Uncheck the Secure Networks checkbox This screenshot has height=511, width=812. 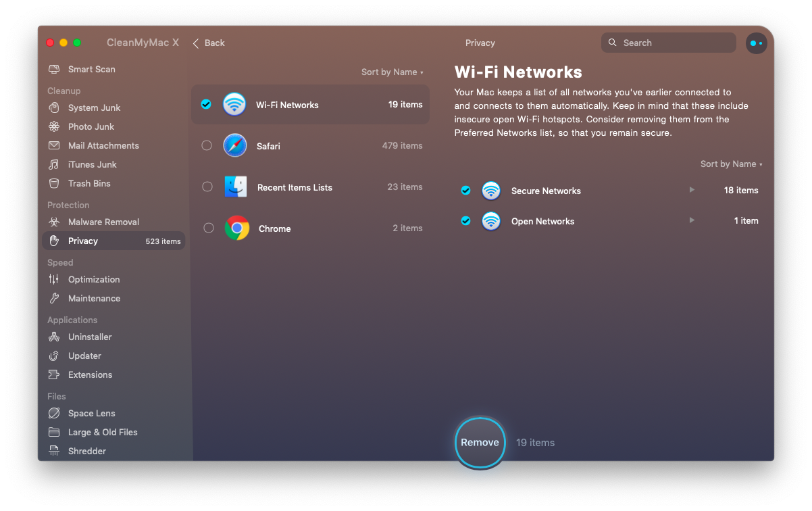[465, 191]
